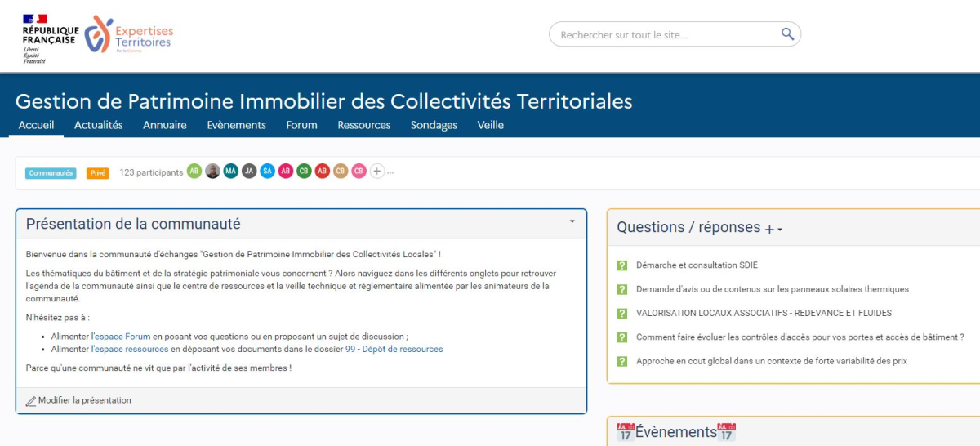Open the Ressources tab
The image size is (980, 446).
coord(363,125)
